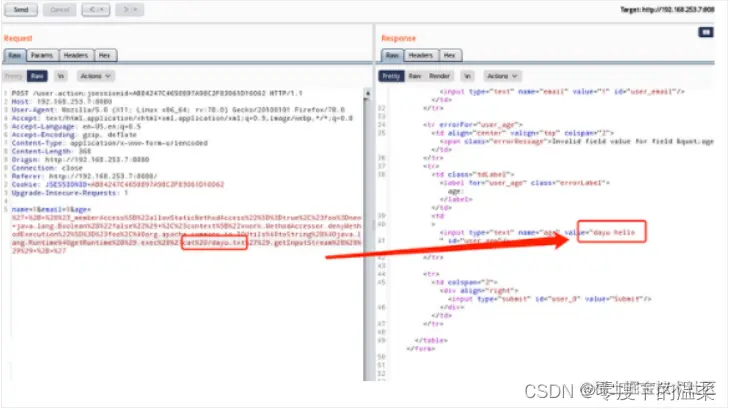
Task: Switch Request view to Raw mode
Action: (x=37, y=76)
